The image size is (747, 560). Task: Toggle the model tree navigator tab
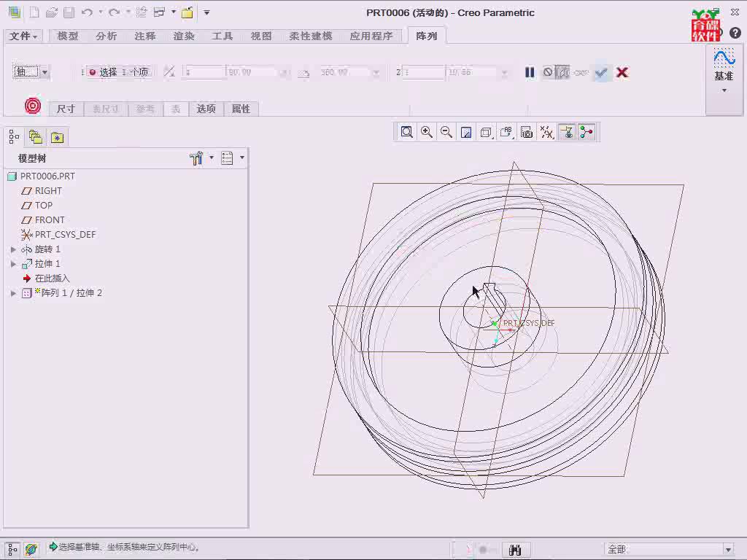[14, 137]
